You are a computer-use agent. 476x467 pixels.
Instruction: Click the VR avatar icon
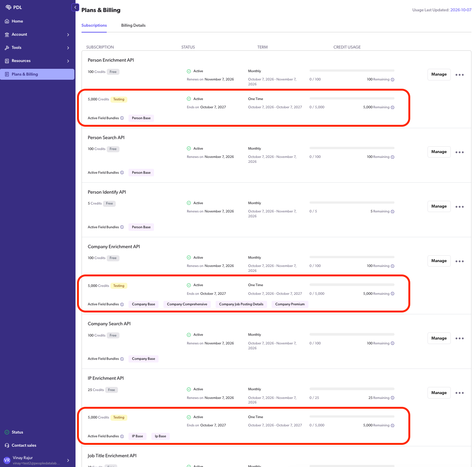[x=7, y=460]
